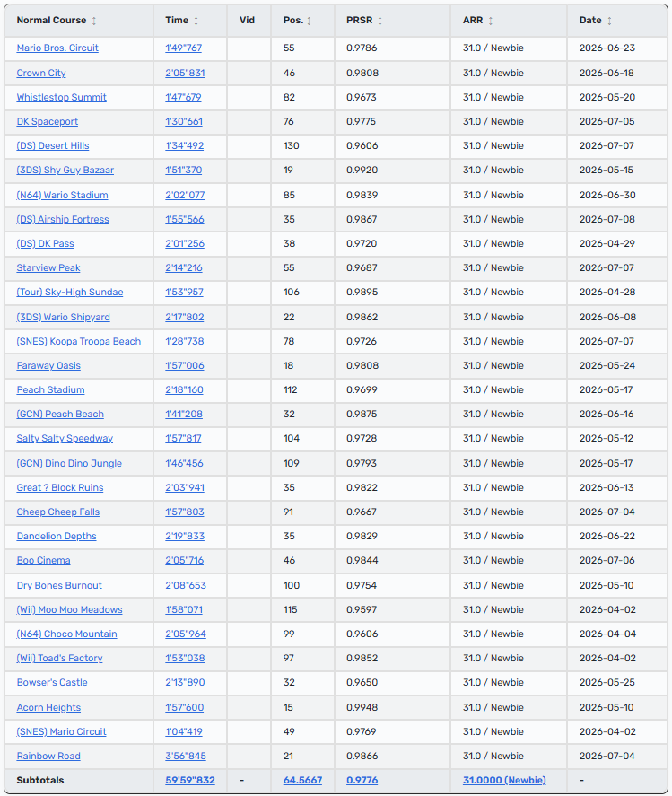The width and height of the screenshot is (672, 796).
Task: Open Peach Stadium course link
Action: coord(50,391)
